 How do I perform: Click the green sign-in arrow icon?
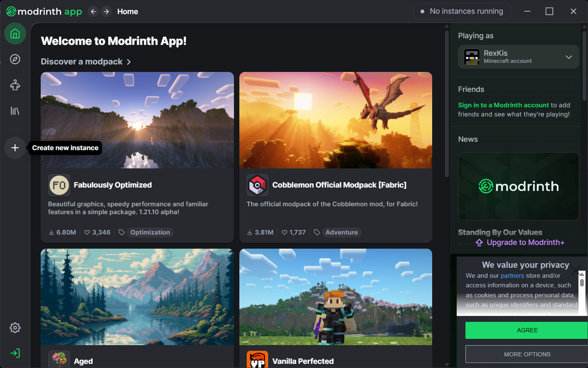pyautogui.click(x=15, y=353)
